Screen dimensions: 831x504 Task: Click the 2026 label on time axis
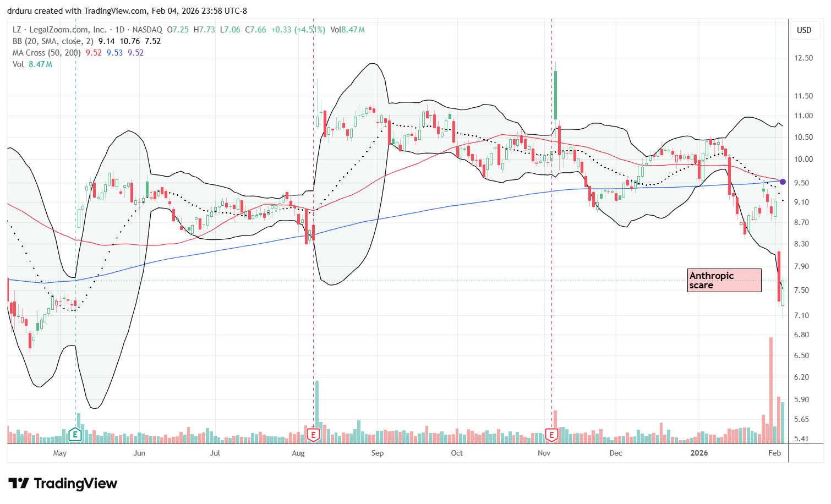pyautogui.click(x=699, y=453)
